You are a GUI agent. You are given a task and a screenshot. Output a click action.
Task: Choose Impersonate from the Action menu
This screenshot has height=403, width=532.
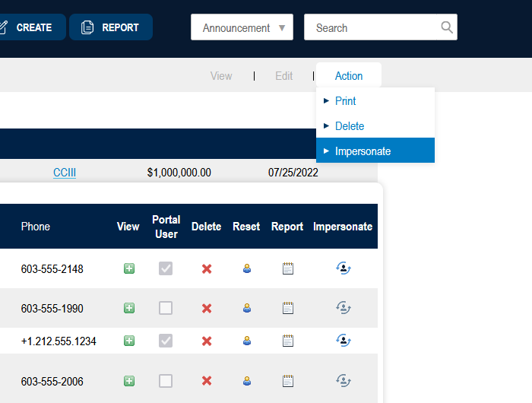coord(363,151)
